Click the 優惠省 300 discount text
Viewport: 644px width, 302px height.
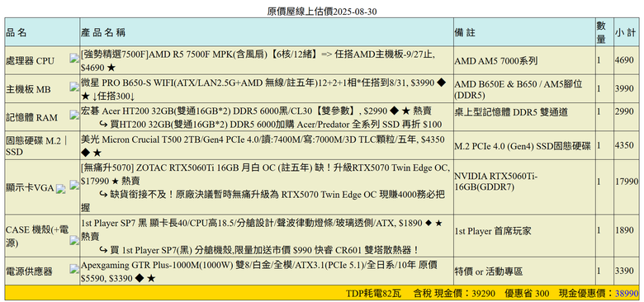pos(527,294)
